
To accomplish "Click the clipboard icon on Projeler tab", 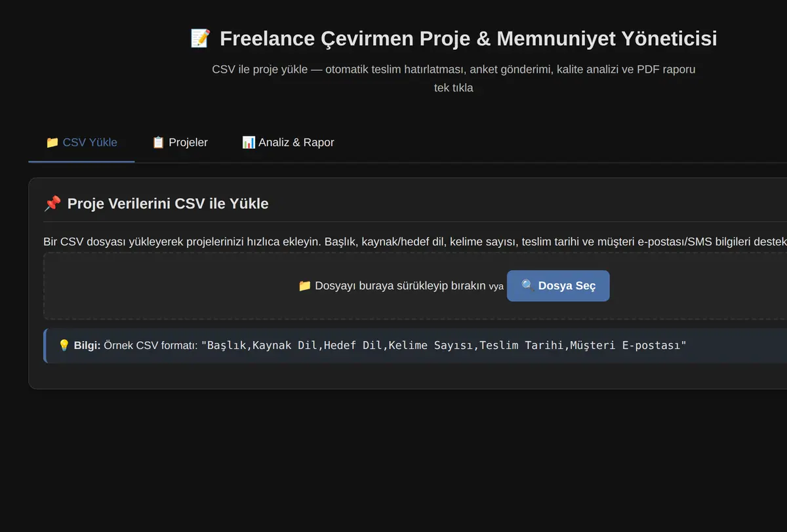I will coord(158,142).
